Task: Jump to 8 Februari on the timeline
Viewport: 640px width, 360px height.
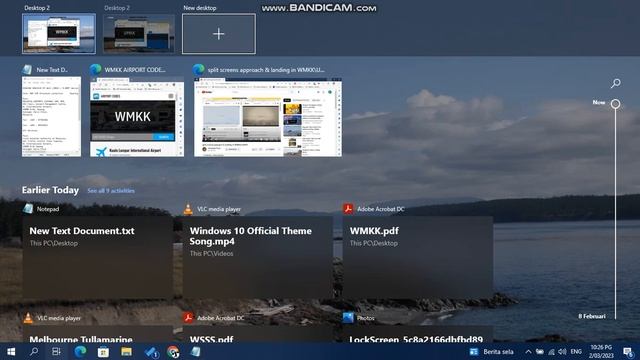Action: click(591, 316)
